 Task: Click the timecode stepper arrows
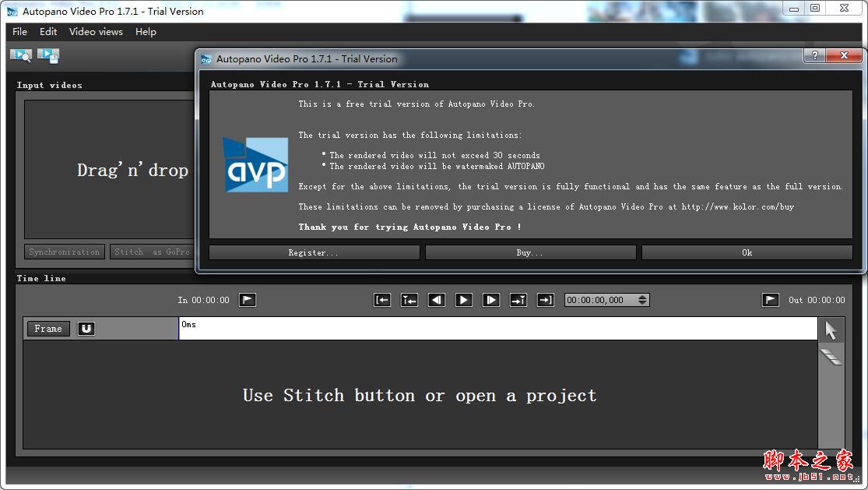pyautogui.click(x=642, y=300)
